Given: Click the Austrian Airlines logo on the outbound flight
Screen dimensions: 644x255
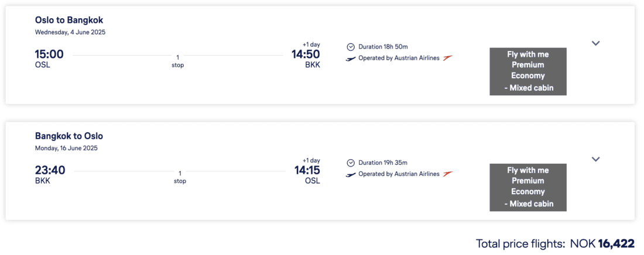Looking at the screenshot, I should click(x=448, y=58).
